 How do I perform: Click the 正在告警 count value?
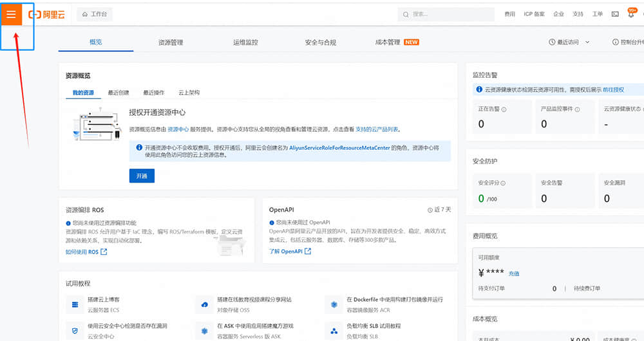tap(481, 124)
